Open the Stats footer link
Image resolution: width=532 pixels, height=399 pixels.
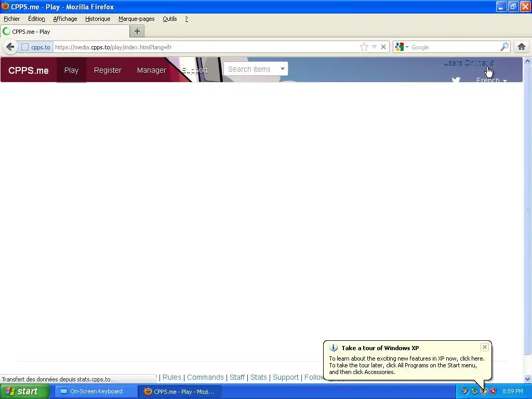[259, 377]
